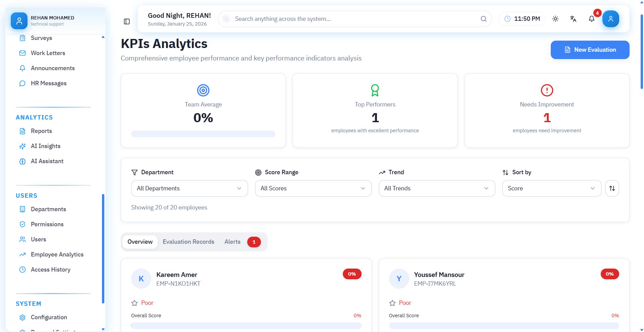Click the Team Average progress bar
Screen dimensions: 644x332
point(203,134)
